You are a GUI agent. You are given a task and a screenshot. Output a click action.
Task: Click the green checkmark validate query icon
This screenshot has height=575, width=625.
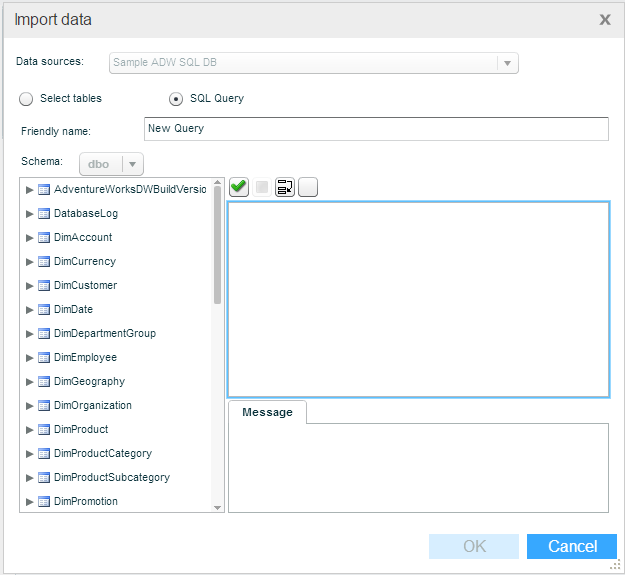pos(239,187)
